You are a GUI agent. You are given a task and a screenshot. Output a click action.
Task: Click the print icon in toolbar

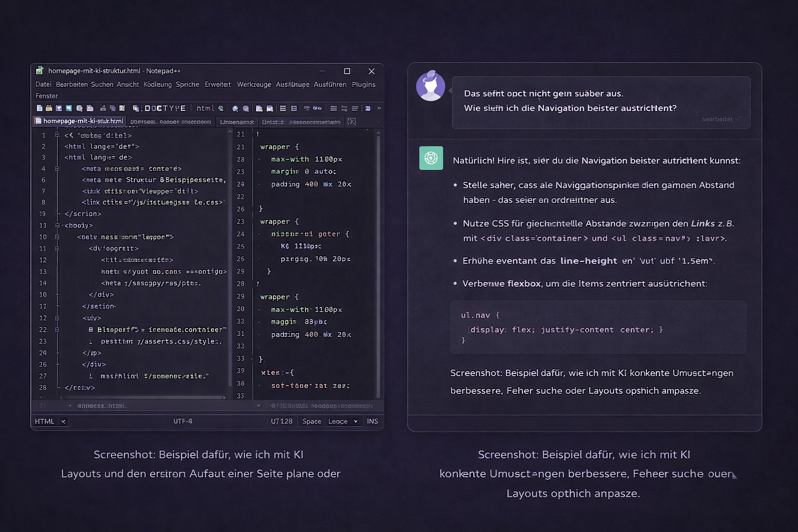tap(103, 109)
